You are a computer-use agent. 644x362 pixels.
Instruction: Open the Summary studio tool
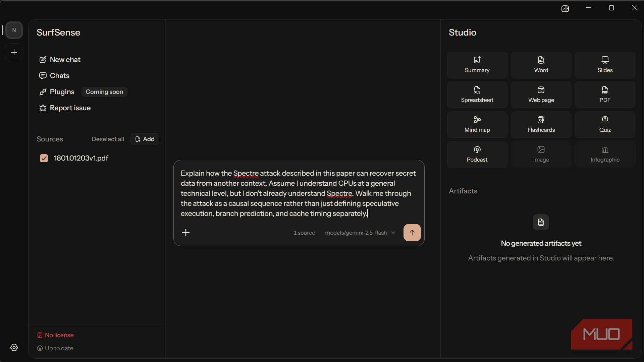click(x=477, y=65)
